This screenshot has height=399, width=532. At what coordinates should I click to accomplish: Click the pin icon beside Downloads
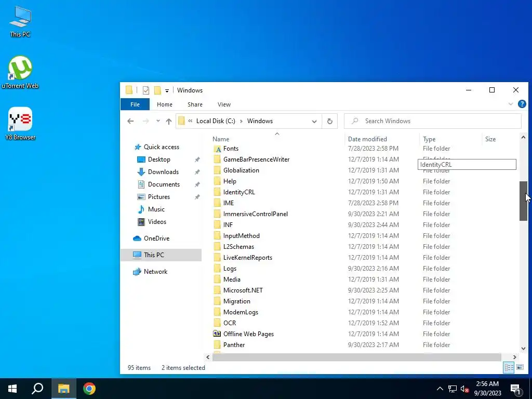click(197, 172)
